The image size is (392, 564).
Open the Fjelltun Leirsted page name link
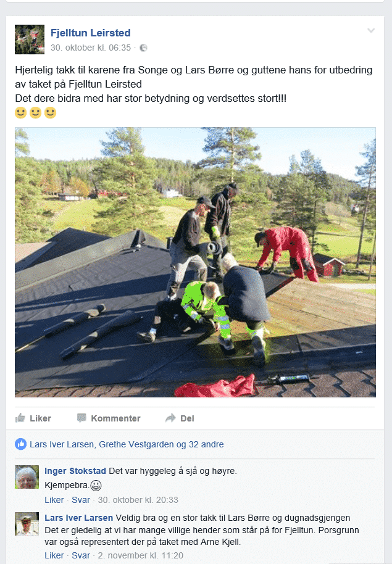90,33
